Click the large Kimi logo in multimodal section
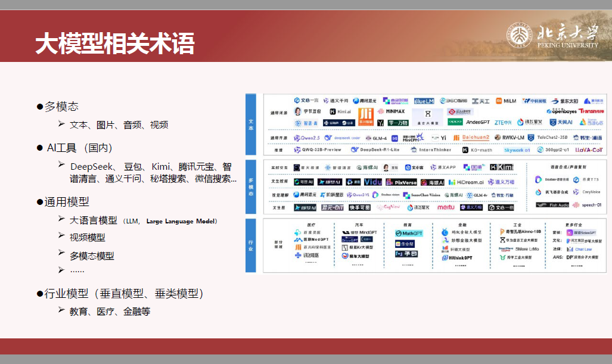 click(x=502, y=167)
